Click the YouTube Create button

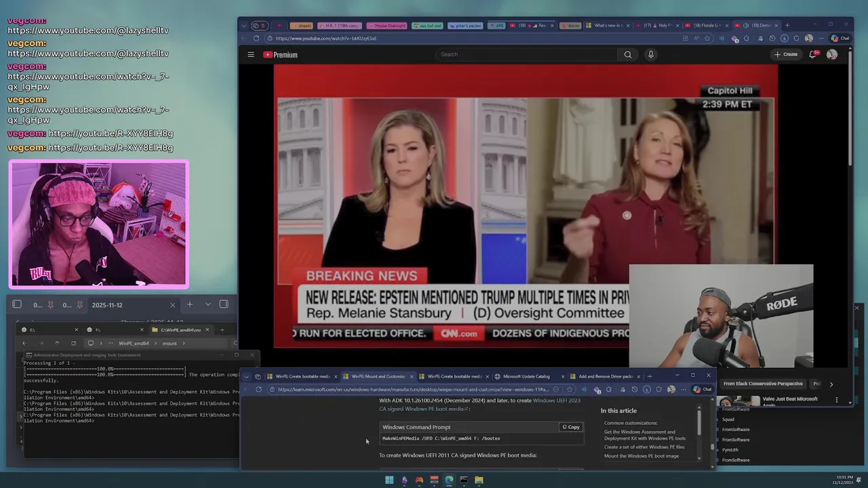coord(786,54)
